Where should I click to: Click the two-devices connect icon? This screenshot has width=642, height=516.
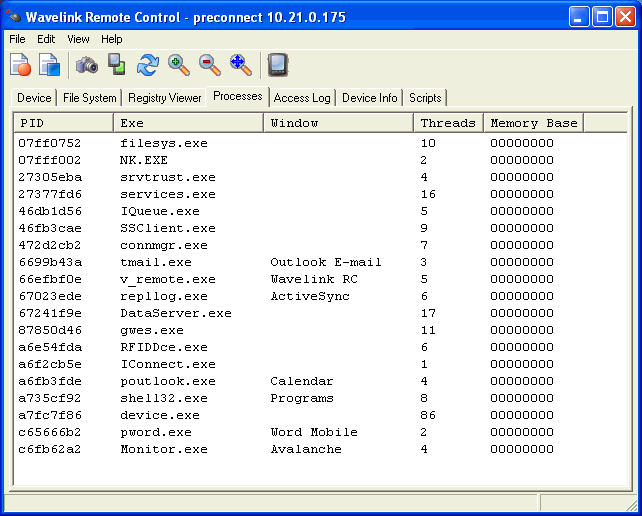117,65
